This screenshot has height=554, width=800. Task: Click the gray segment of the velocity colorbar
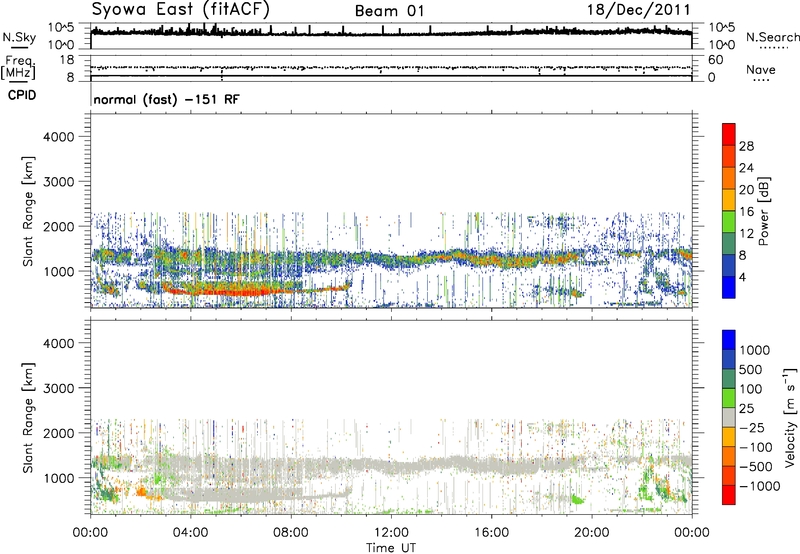pyautogui.click(x=729, y=417)
